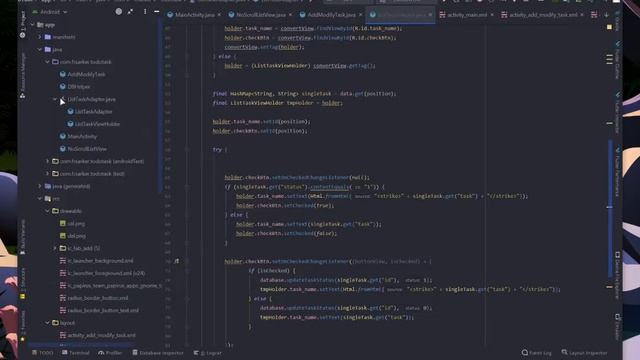Collapse the drawable folder
640x360 pixels.
(47, 211)
